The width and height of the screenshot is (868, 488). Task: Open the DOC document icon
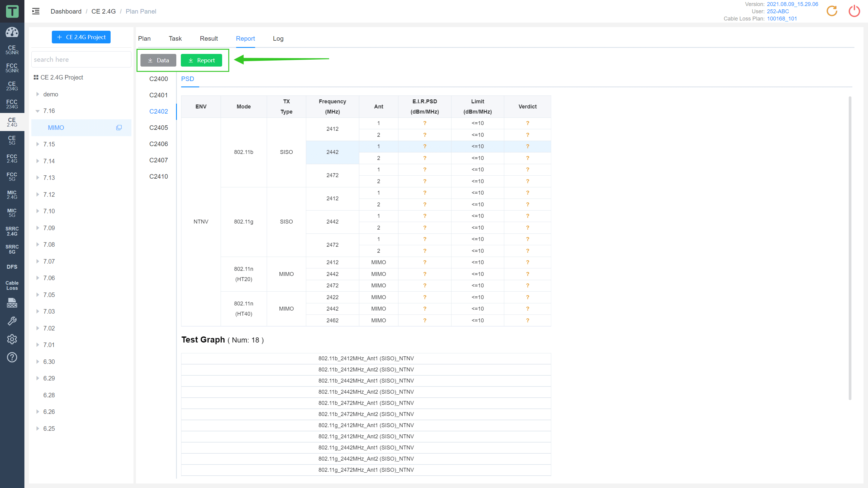tap(12, 303)
